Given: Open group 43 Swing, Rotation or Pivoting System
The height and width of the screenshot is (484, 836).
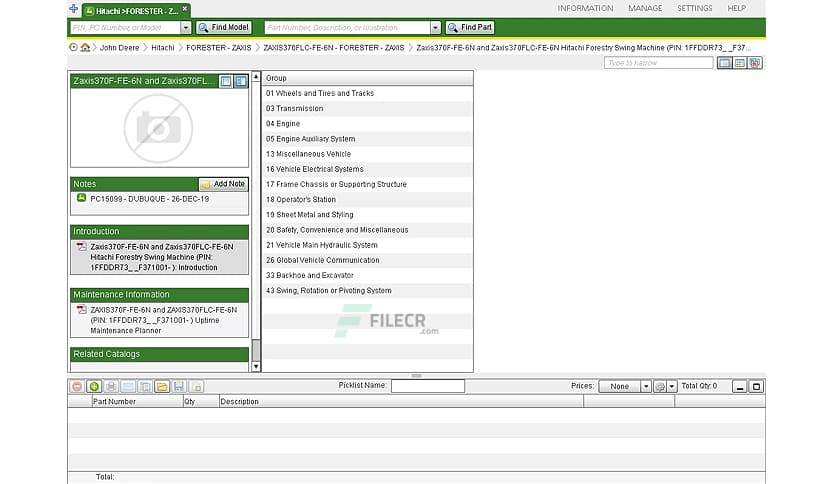Looking at the screenshot, I should [367, 291].
